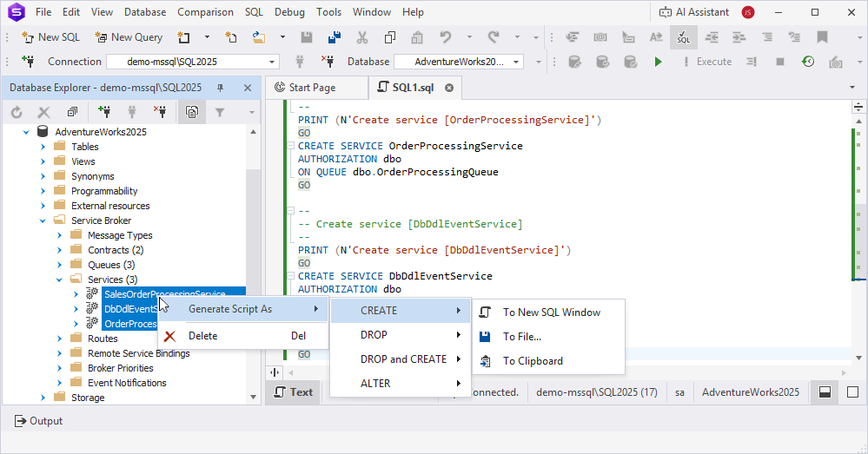868x454 pixels.
Task: Expand the Queues (3) folder
Action: click(x=59, y=265)
